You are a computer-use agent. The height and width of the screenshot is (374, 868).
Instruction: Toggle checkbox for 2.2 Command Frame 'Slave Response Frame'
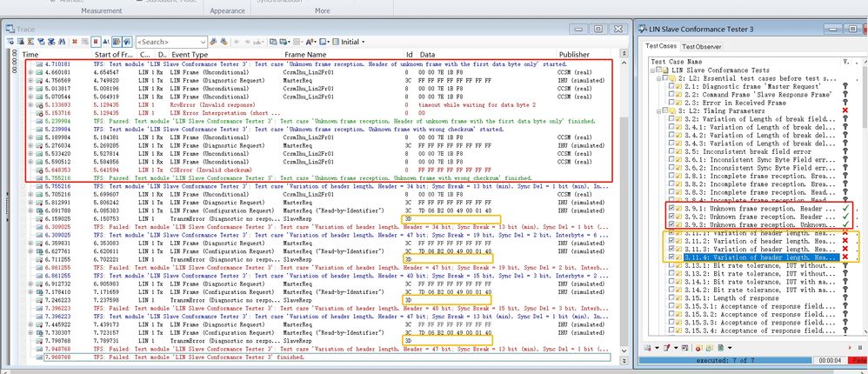pos(671,95)
